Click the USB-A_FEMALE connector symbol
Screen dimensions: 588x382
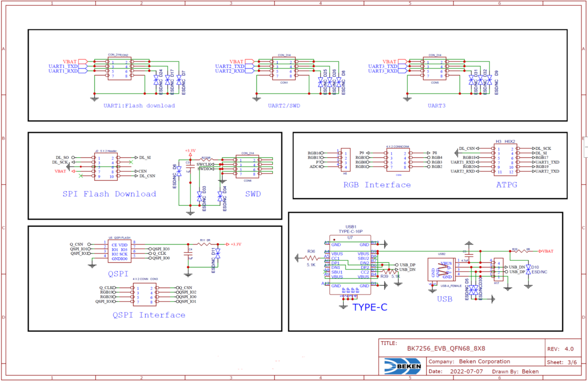pos(441,270)
